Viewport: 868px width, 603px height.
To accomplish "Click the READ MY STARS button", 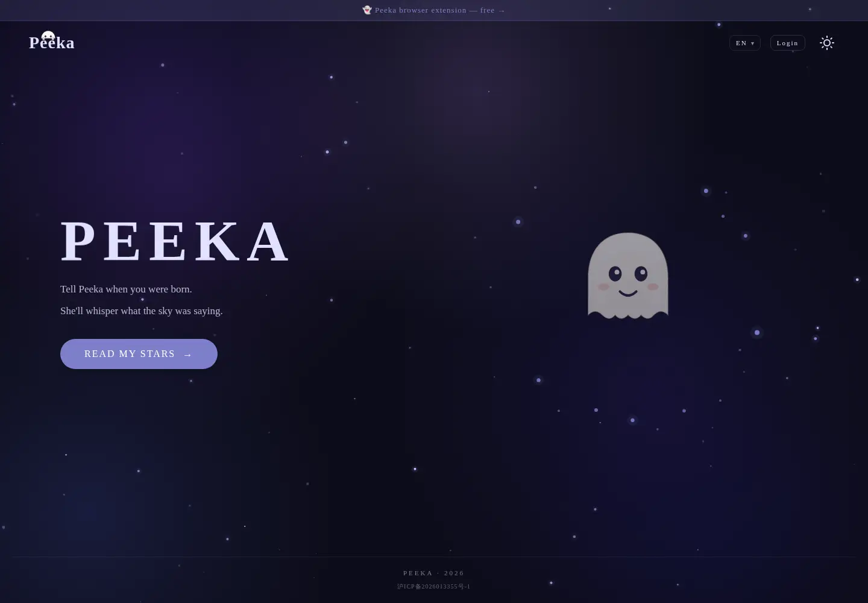I will tap(139, 354).
